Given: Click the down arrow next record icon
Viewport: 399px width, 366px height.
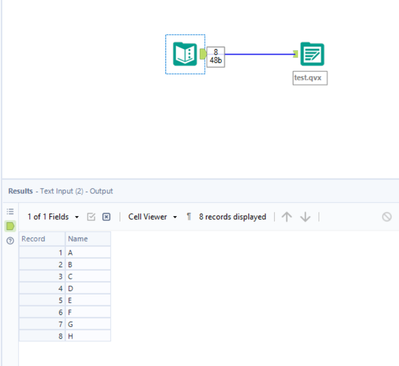Looking at the screenshot, I should coord(305,217).
